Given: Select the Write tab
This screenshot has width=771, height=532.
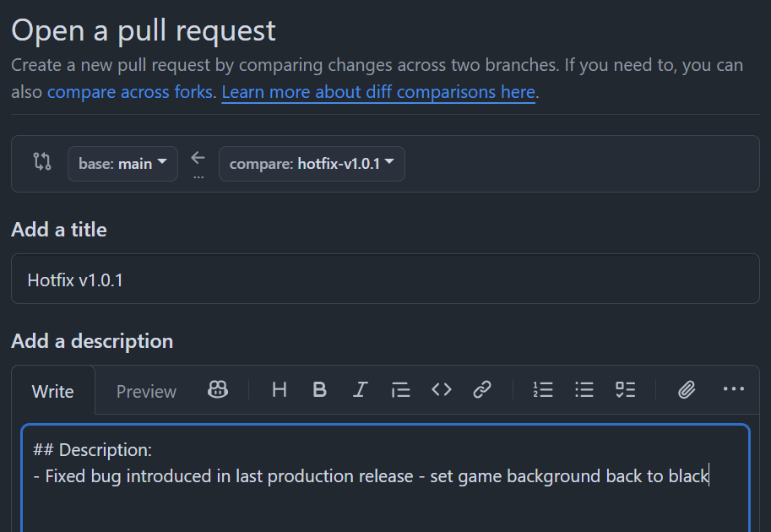Looking at the screenshot, I should tap(53, 391).
